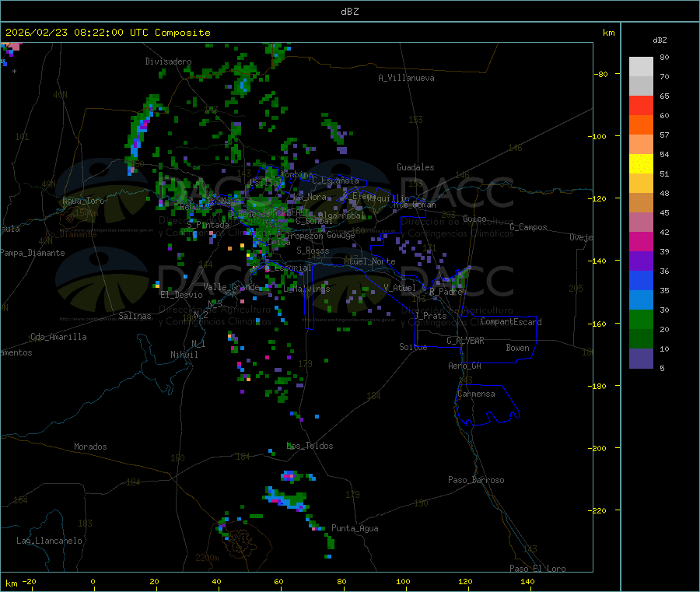This screenshot has width=700, height=592.
Task: Select the dark green 10-20 dBZ swatch
Action: [641, 338]
